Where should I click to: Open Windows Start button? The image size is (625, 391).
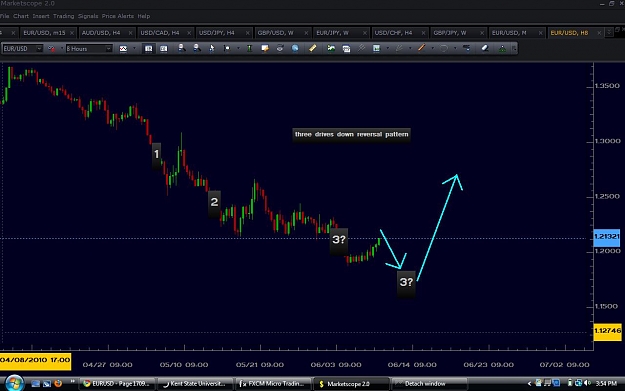pyautogui.click(x=14, y=383)
